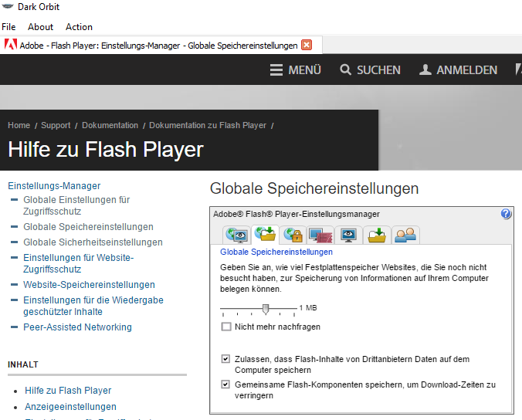Open 'Website-Speichereinstellungen' link
522x420 pixels.
pos(89,285)
